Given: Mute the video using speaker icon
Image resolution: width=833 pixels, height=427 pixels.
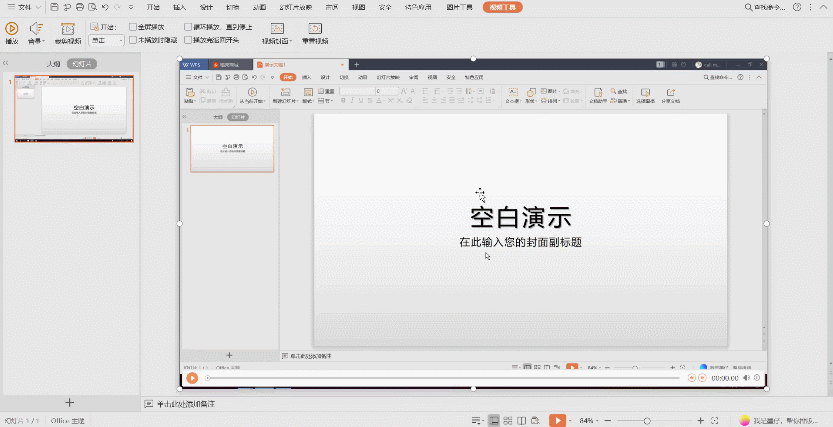Looking at the screenshot, I should click(x=747, y=378).
